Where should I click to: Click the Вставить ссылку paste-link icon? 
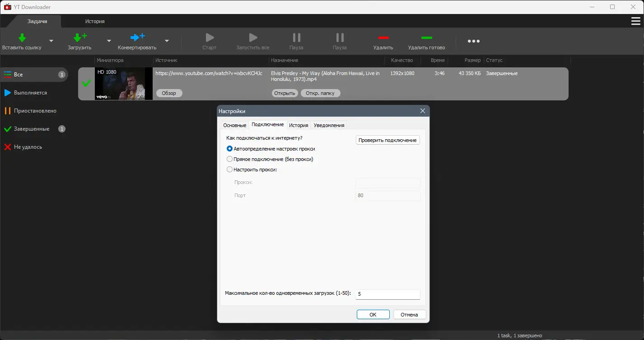point(21,38)
